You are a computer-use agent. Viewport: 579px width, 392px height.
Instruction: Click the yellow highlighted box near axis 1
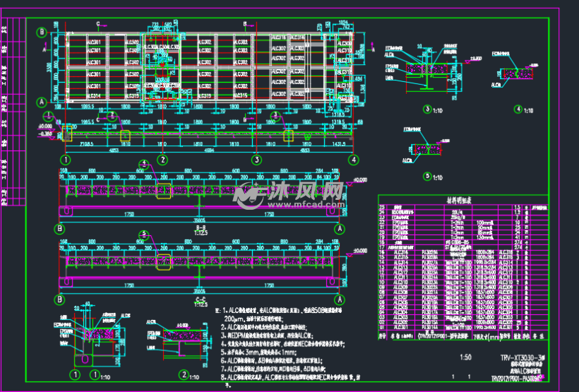(x=67, y=133)
